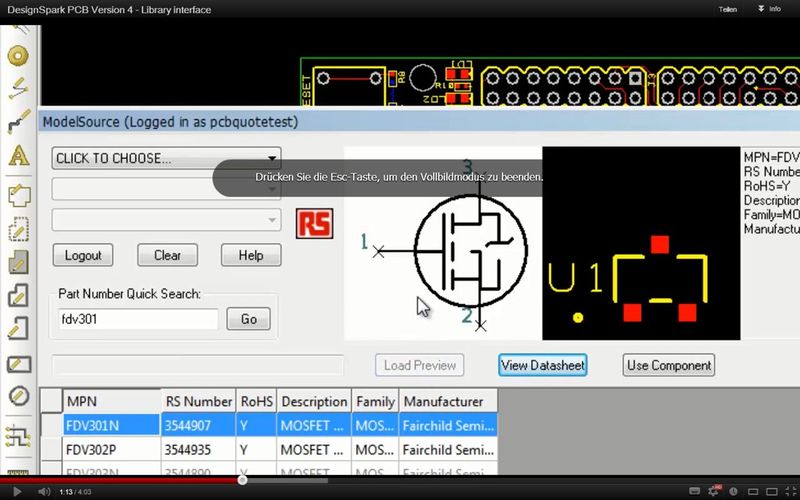The width and height of the screenshot is (800, 500).
Task: Mute the video volume speaker icon
Action: coord(44,492)
